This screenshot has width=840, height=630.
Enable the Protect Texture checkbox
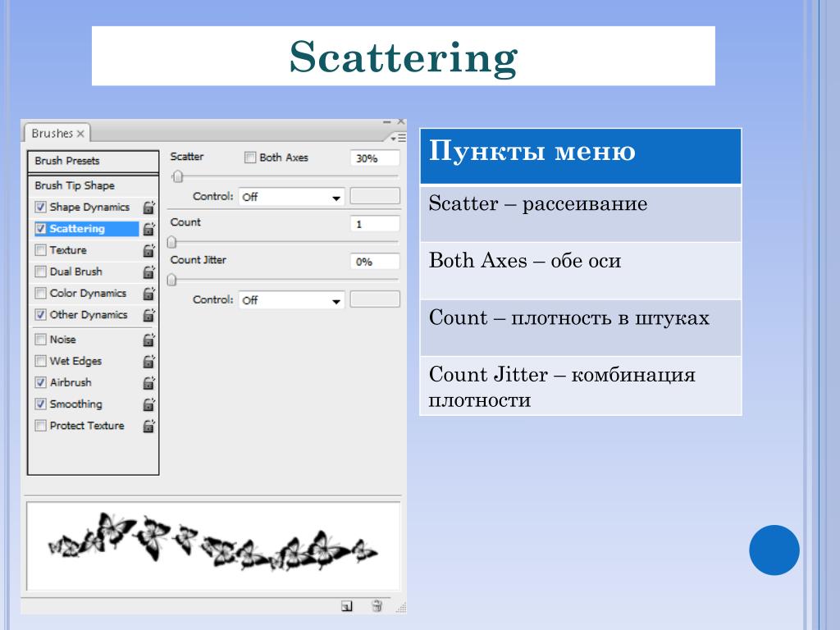pos(40,426)
